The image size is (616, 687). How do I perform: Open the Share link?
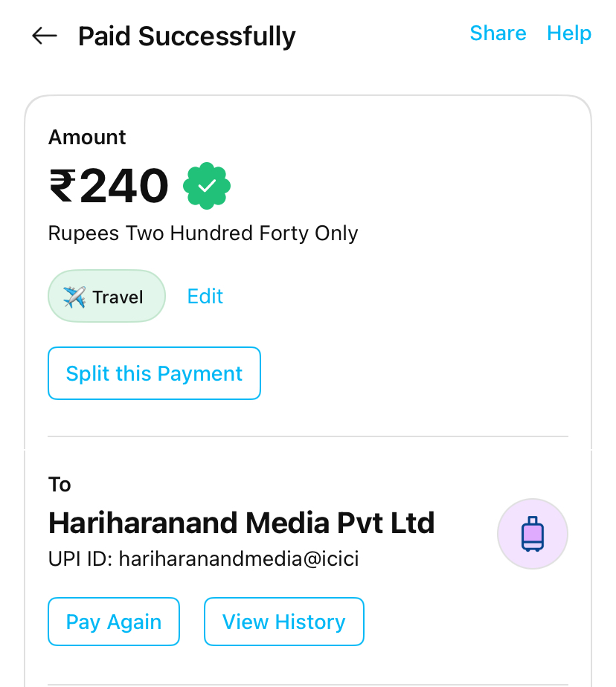pyautogui.click(x=498, y=33)
